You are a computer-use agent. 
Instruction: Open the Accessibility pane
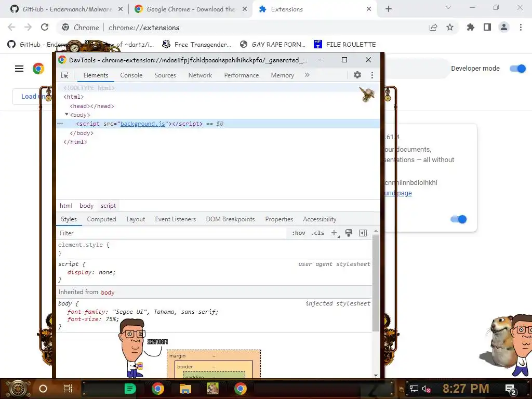pos(320,219)
